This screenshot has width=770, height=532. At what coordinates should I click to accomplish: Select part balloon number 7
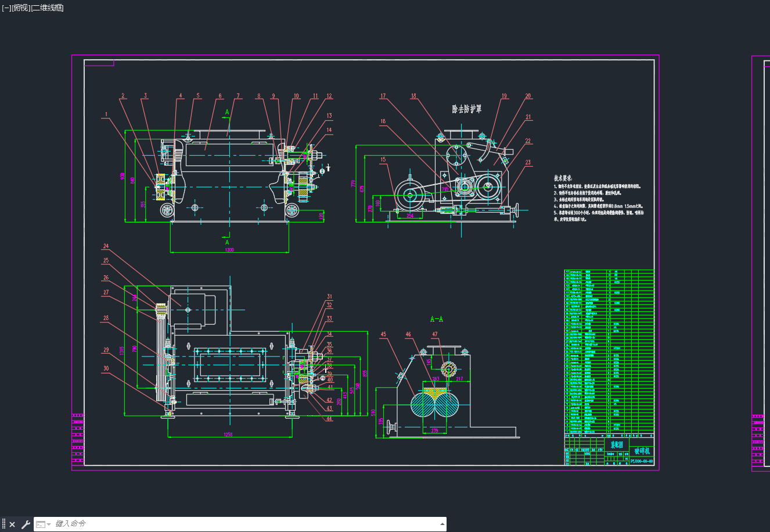[238, 96]
